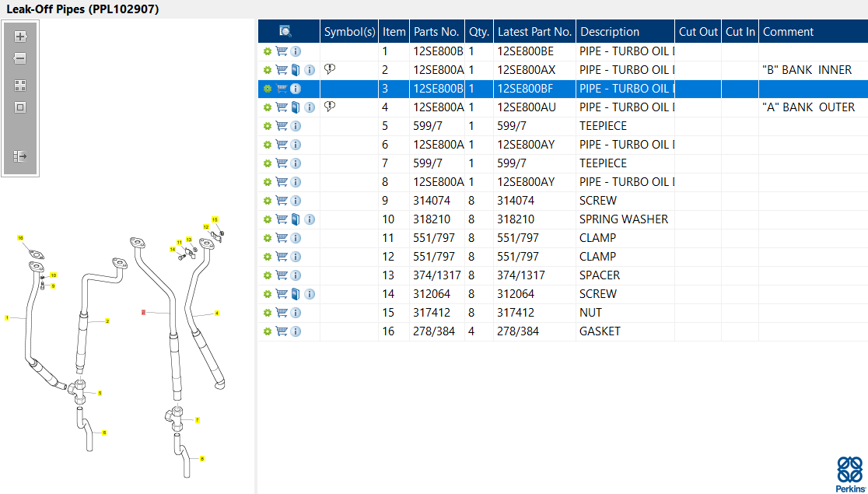Select callout 6 on the diagram
Image resolution: width=868 pixels, height=494 pixels.
pos(104,433)
